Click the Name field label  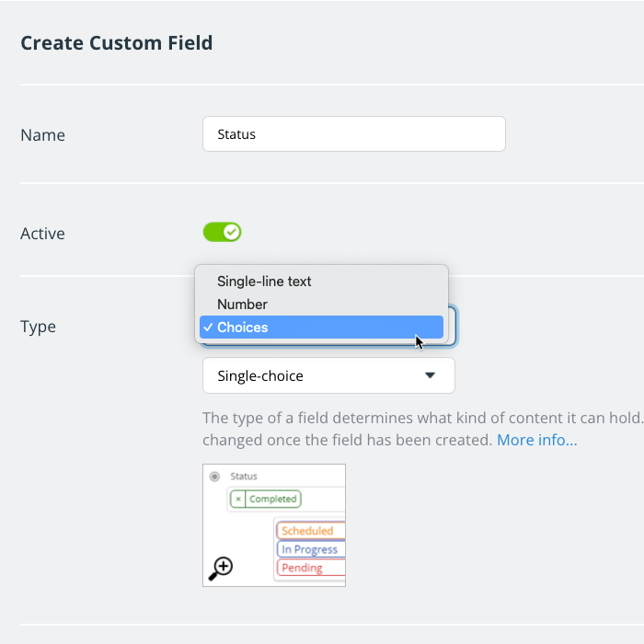pos(42,135)
